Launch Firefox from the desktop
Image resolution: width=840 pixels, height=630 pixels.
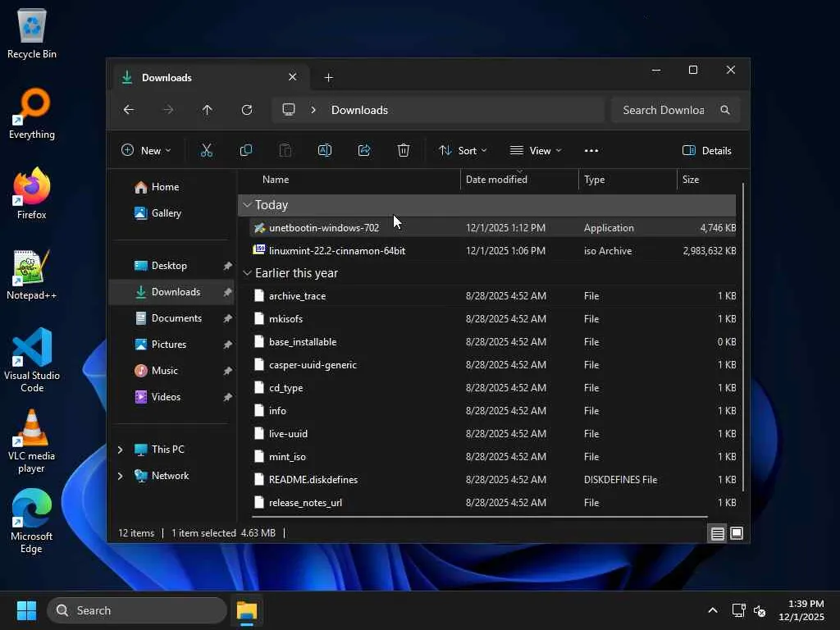(32, 194)
